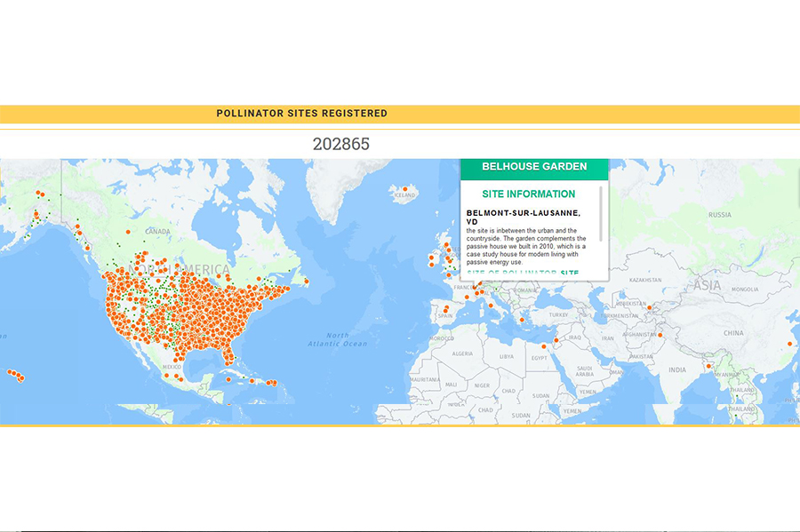Click the orange marker in Greece

tap(522, 320)
